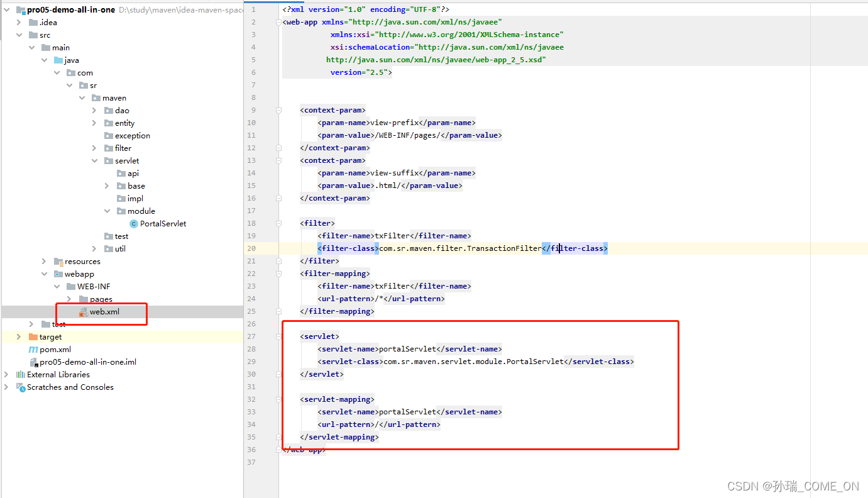Select web.xml in the project tree
Screen dimensions: 868x498
[x=104, y=312]
